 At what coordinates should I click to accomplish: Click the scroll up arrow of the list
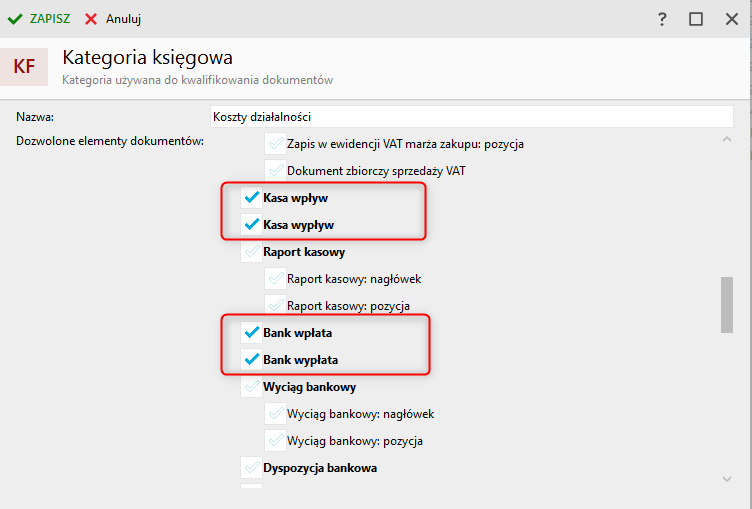point(727,139)
